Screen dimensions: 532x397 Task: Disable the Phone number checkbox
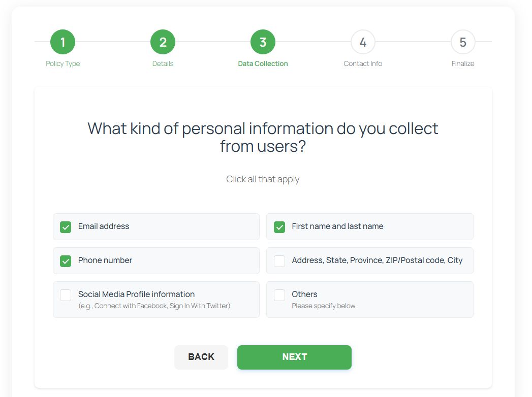[x=66, y=261]
